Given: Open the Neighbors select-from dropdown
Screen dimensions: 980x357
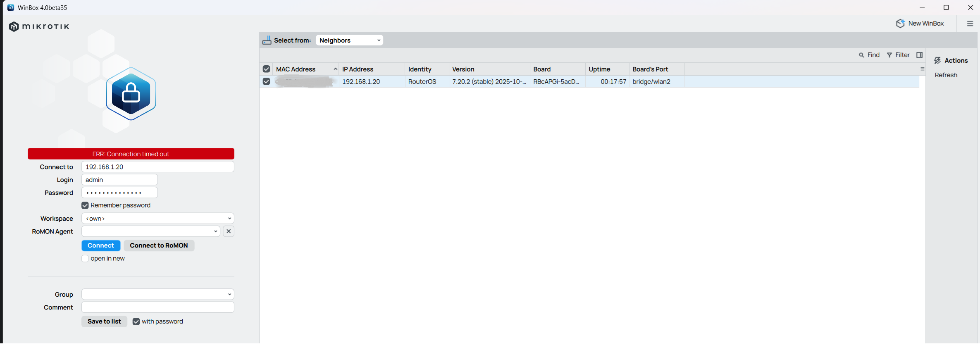Looking at the screenshot, I should (349, 40).
